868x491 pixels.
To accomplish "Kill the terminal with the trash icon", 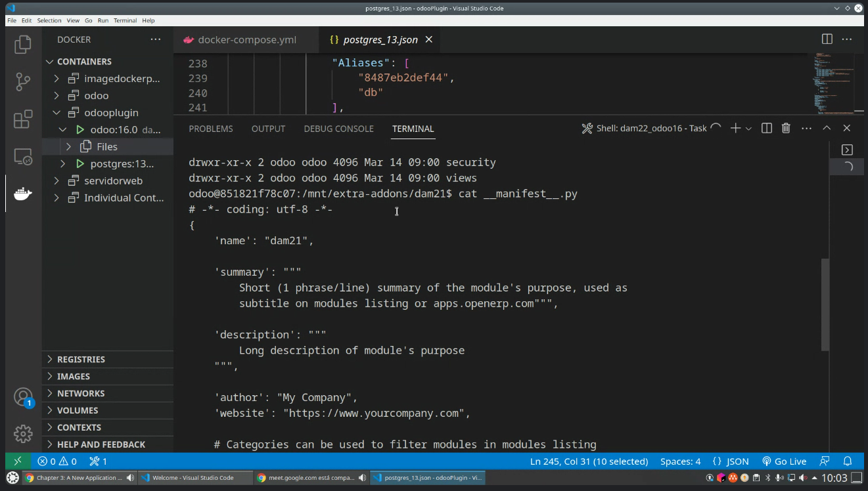I will [786, 128].
